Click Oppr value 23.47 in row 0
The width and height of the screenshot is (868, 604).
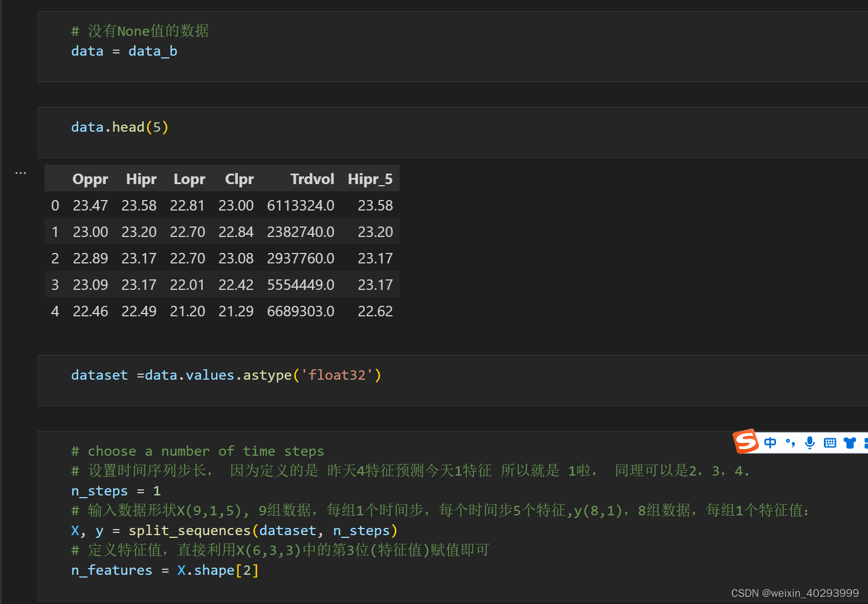point(90,206)
